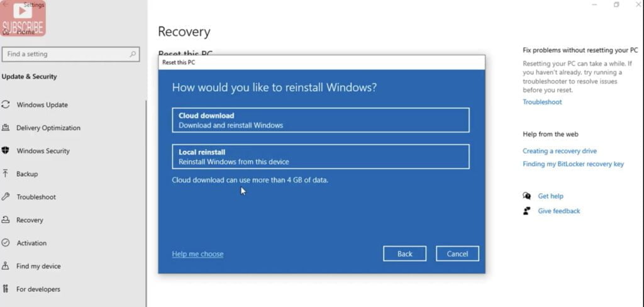
Task: Click the Give feedback person icon
Action: tap(526, 211)
